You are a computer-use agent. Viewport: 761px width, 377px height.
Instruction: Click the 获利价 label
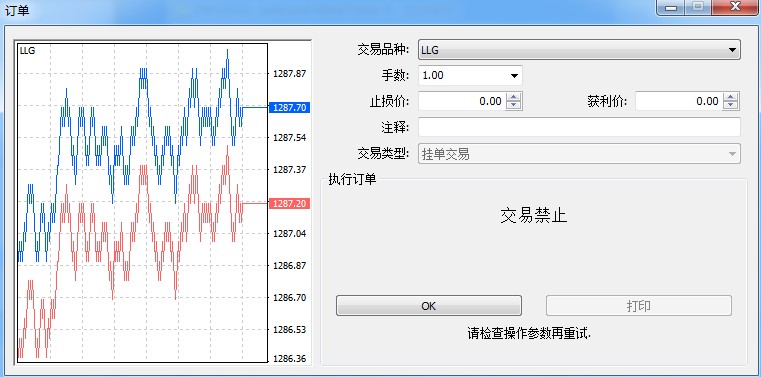607,101
